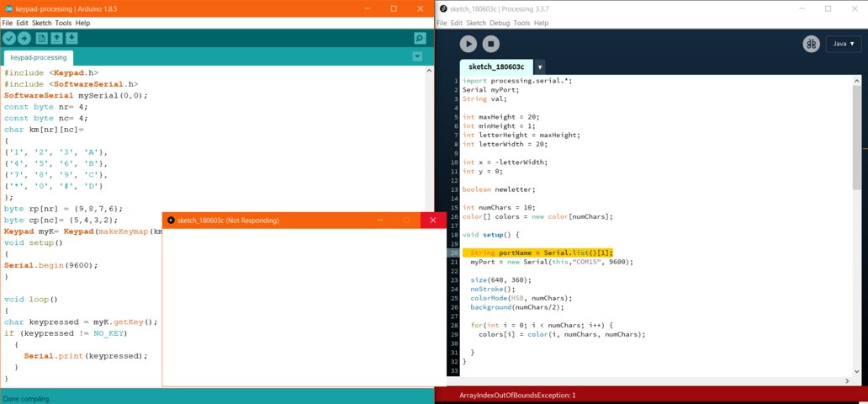This screenshot has width=868, height=404.
Task: Minimize the Not Responding sketch window
Action: (380, 221)
